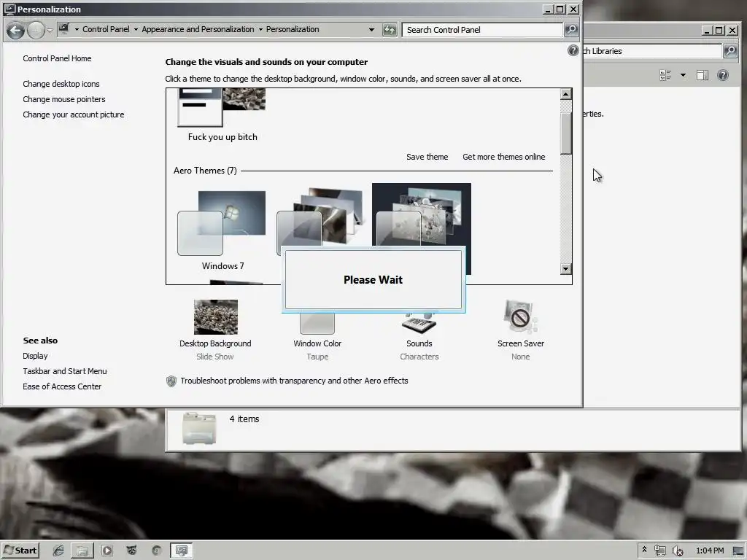
Task: Launch Windows Media Player from taskbar
Action: [x=107, y=551]
